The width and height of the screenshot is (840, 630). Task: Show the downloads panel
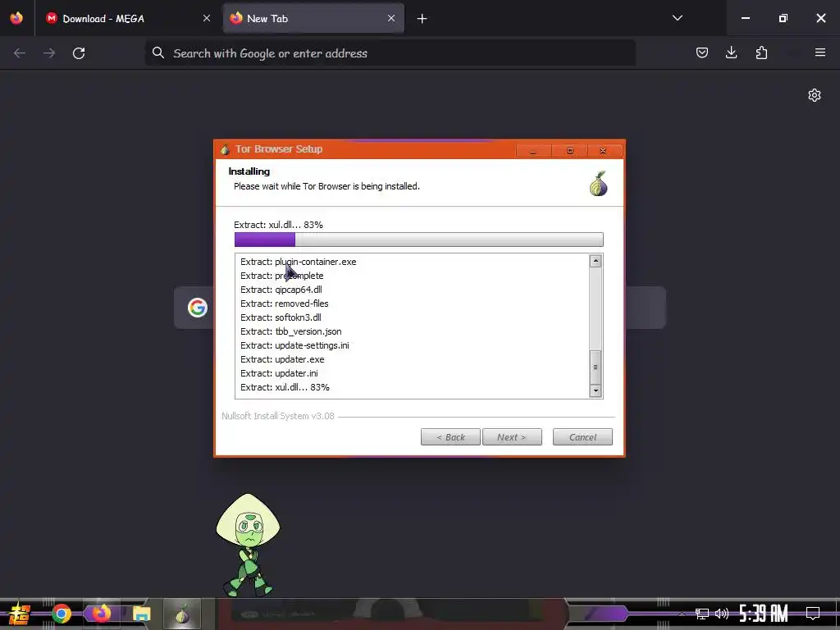click(x=731, y=52)
